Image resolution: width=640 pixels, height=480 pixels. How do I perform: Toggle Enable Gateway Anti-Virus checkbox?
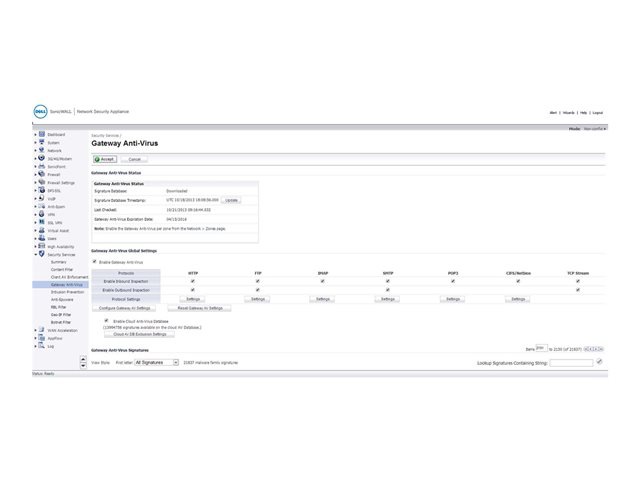95,262
